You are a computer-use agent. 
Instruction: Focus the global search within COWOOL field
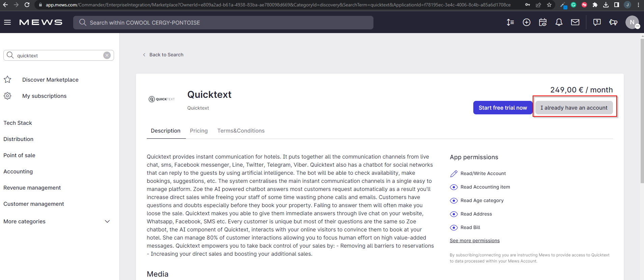coord(223,23)
